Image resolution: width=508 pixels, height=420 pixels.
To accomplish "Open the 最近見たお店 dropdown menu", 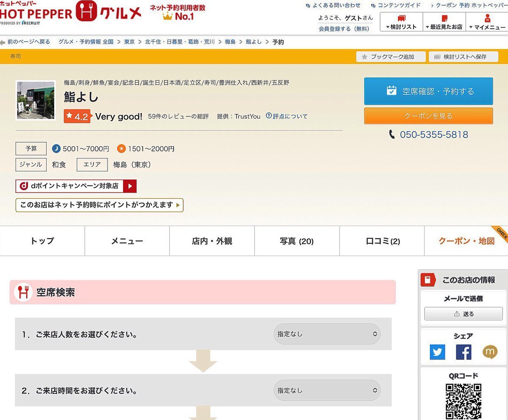I will 444,22.
